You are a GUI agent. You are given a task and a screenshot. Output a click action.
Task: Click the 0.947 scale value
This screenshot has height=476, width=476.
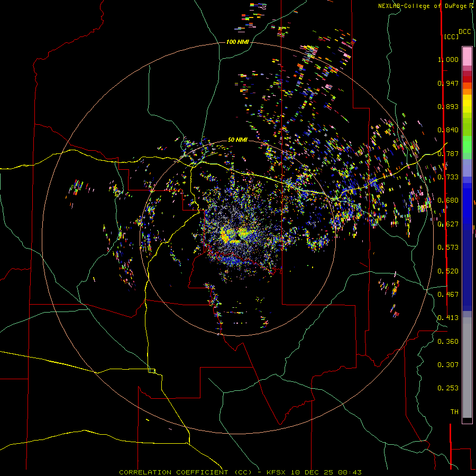[448, 83]
